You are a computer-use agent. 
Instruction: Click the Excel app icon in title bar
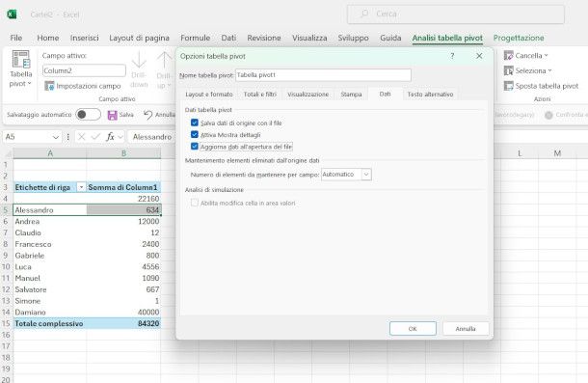(12, 14)
